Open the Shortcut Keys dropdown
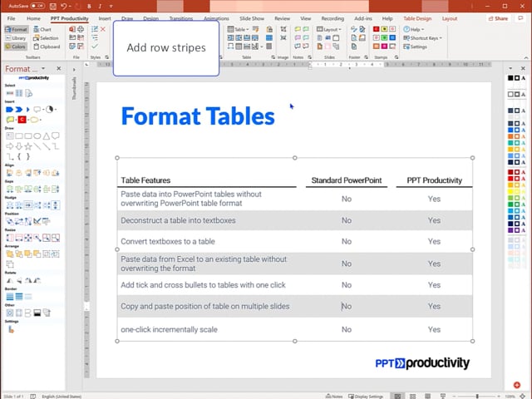Screen dimensions: 532x399 423,38
